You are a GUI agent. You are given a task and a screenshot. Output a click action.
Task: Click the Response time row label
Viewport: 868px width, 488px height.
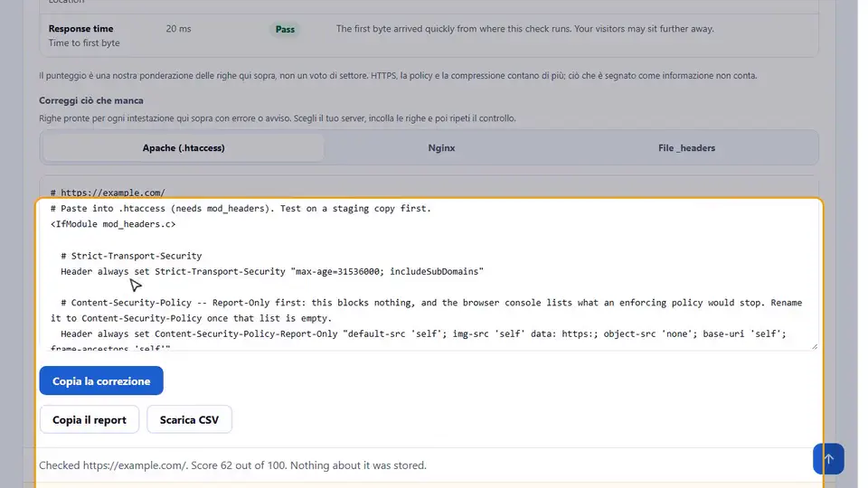click(x=80, y=29)
